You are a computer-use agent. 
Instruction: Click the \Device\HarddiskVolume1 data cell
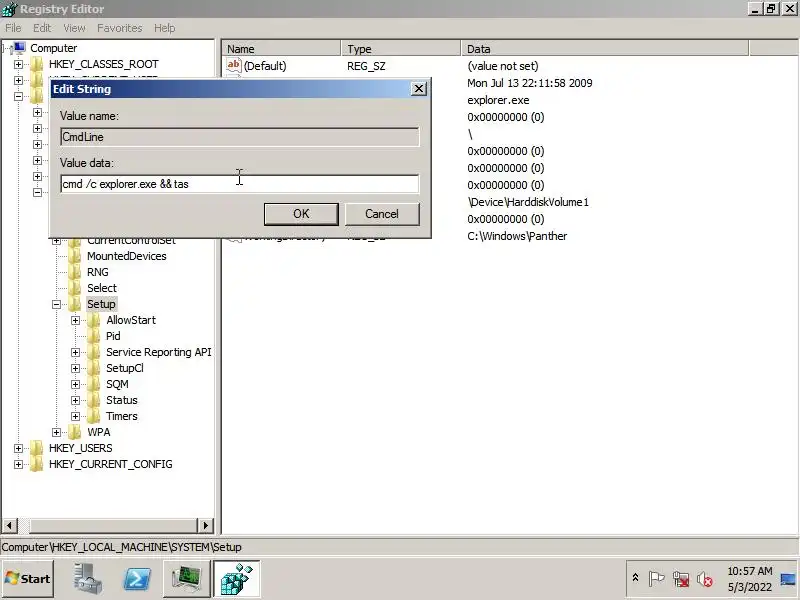click(x=528, y=202)
